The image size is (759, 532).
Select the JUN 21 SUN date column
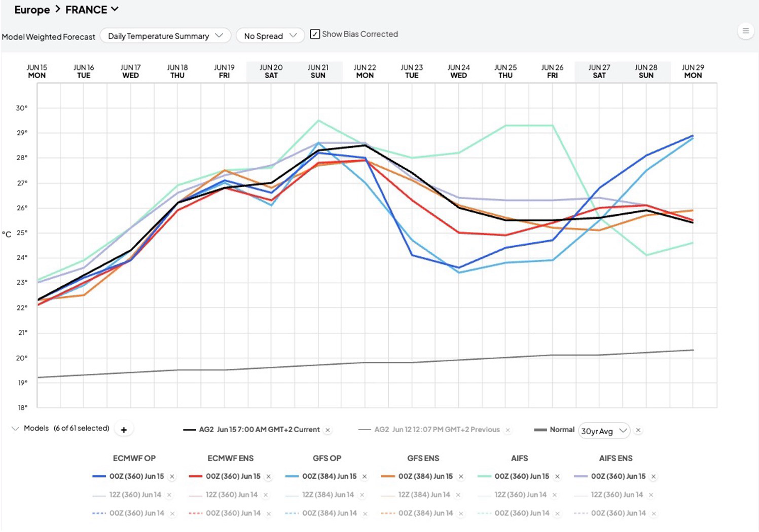coord(318,71)
